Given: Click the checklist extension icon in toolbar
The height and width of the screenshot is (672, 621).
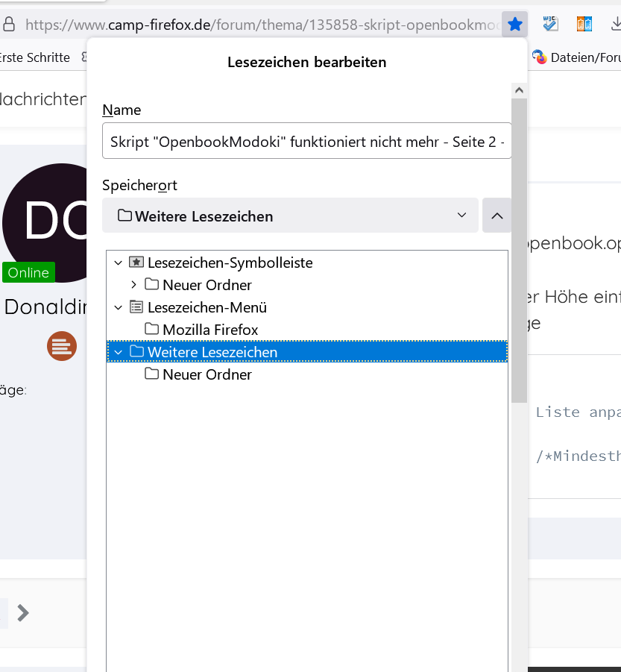Looking at the screenshot, I should 551,25.
